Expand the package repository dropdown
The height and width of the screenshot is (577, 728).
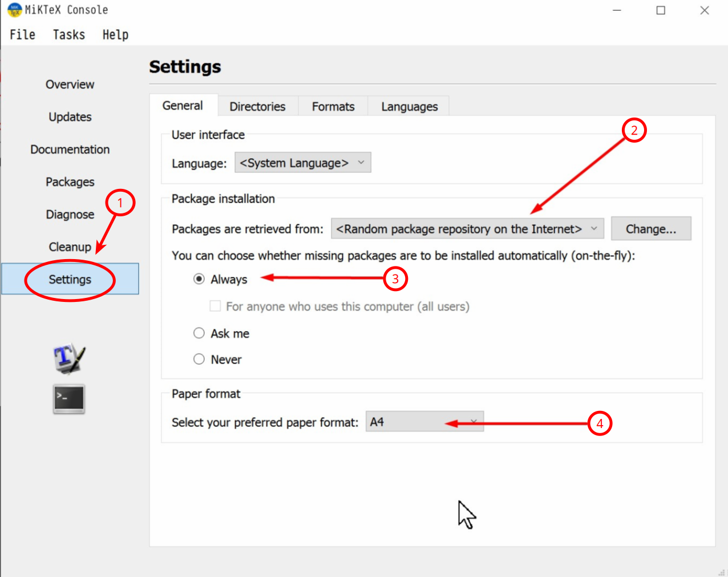coord(467,229)
